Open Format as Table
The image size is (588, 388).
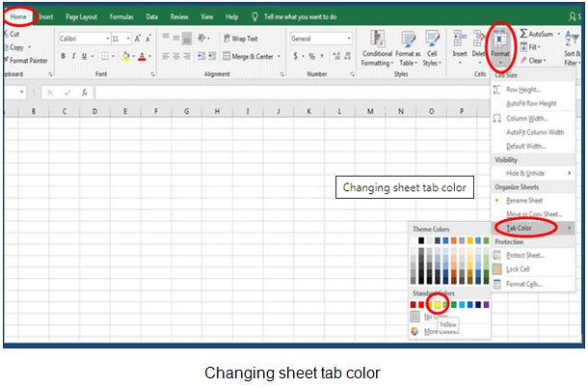408,48
